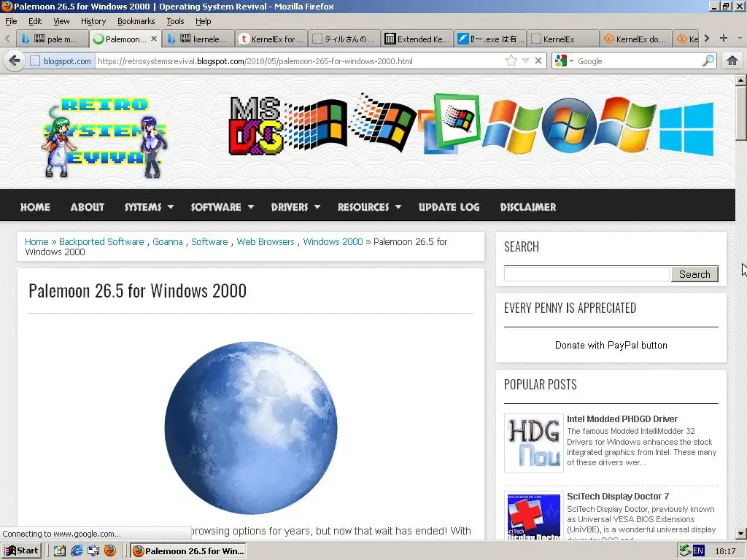Click the first quick launch notepad icon
The width and height of the screenshot is (747, 560).
pos(60,551)
